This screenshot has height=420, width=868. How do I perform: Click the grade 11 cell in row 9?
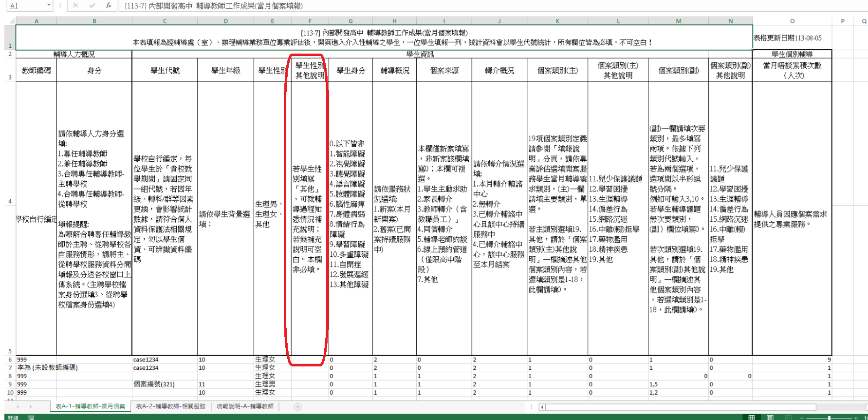(225, 384)
